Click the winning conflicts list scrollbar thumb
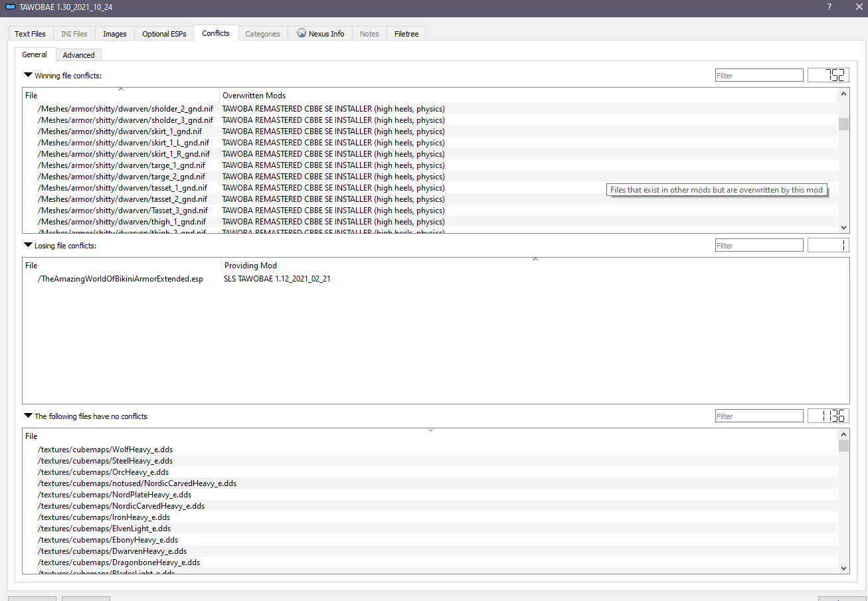The image size is (868, 601). (843, 124)
